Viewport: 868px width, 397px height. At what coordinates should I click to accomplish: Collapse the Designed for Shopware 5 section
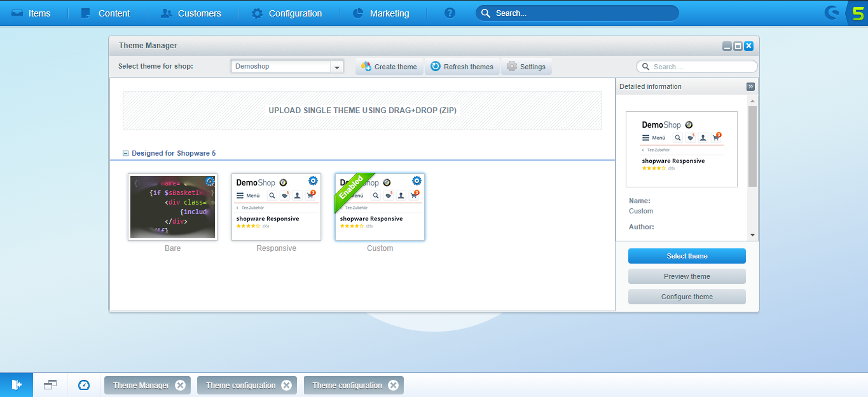pos(125,153)
